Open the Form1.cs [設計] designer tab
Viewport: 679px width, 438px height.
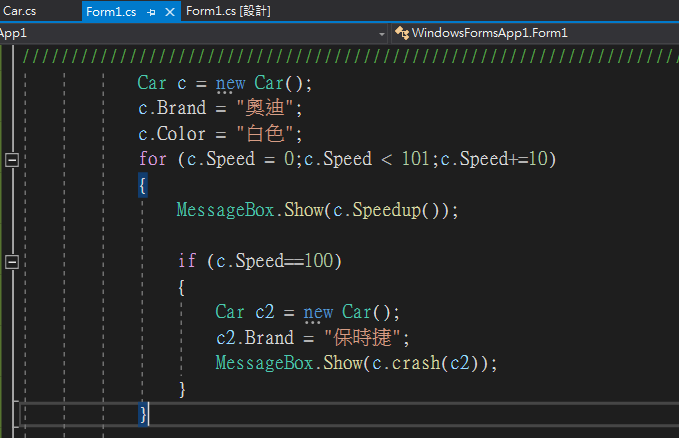click(228, 11)
